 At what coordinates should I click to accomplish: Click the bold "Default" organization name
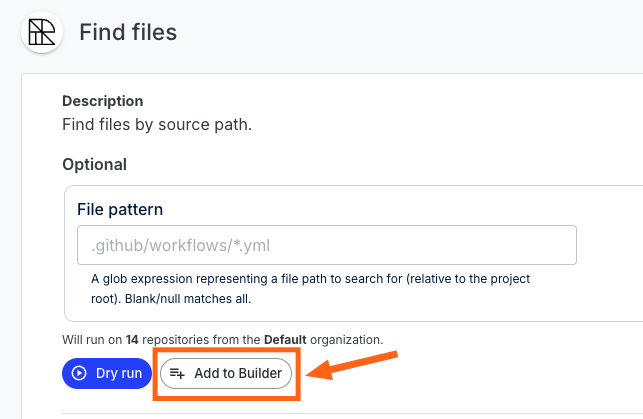(x=285, y=339)
